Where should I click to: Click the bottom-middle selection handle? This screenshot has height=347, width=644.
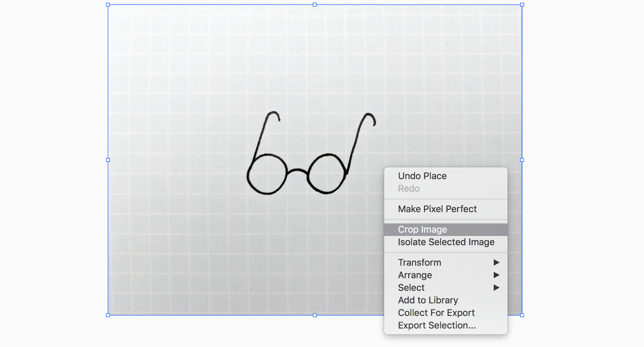click(x=315, y=315)
